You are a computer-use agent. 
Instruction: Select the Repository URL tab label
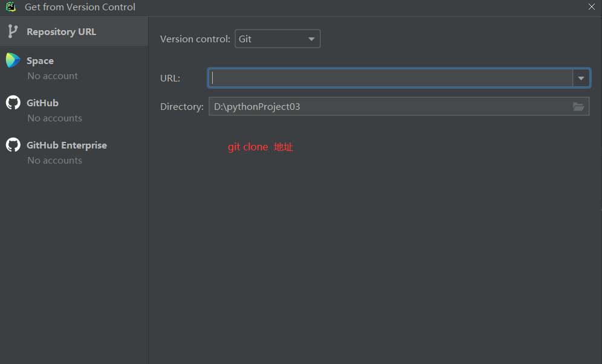click(x=61, y=31)
